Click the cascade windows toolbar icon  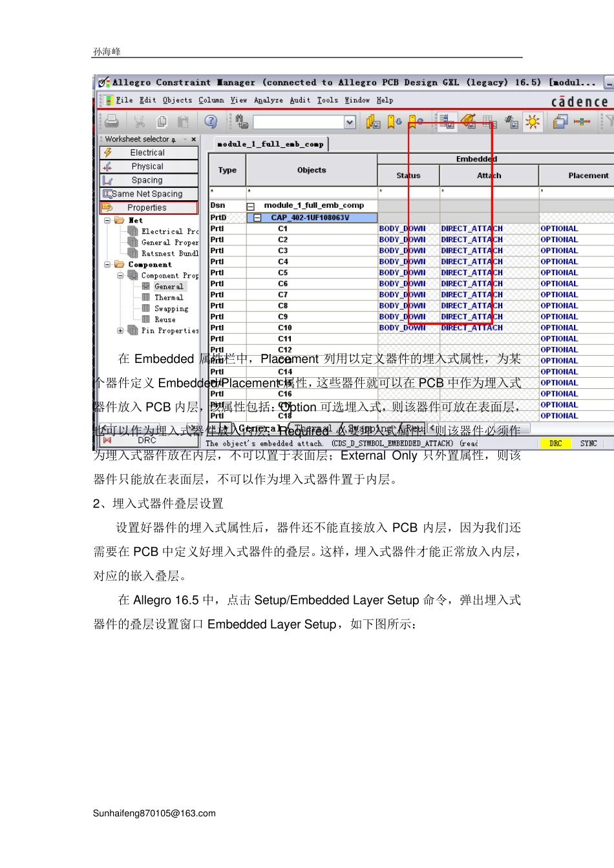560,121
